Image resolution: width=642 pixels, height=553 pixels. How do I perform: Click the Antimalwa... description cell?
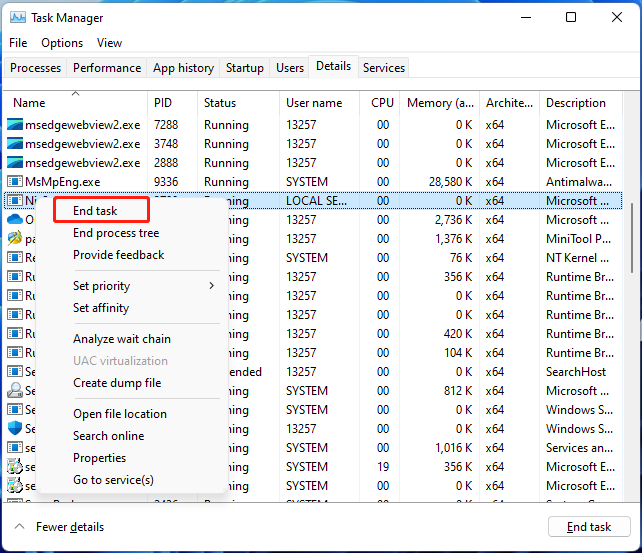(579, 181)
